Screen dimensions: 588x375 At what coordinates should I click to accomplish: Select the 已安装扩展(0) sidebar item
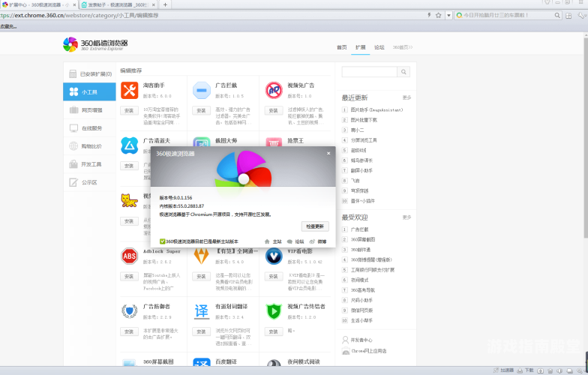coord(90,73)
